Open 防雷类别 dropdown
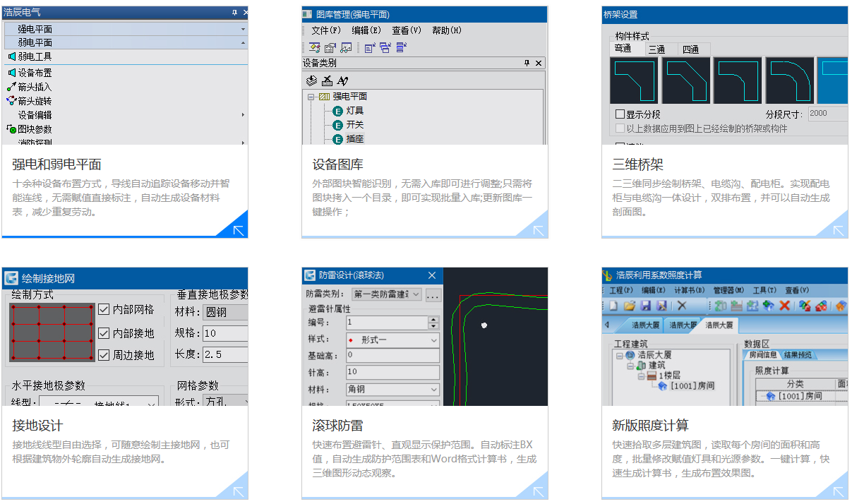 click(415, 294)
